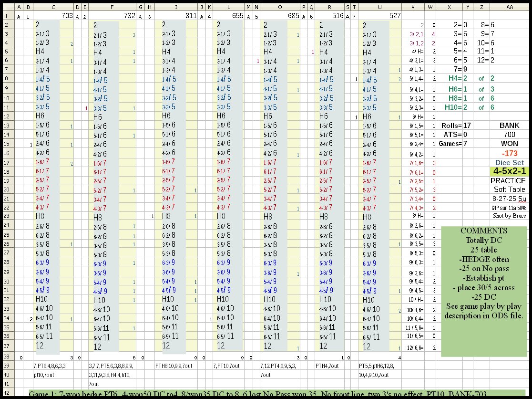
Task: Click the highlighted 4-5x2-1 dice set cell
Action: pyautogui.click(x=509, y=171)
